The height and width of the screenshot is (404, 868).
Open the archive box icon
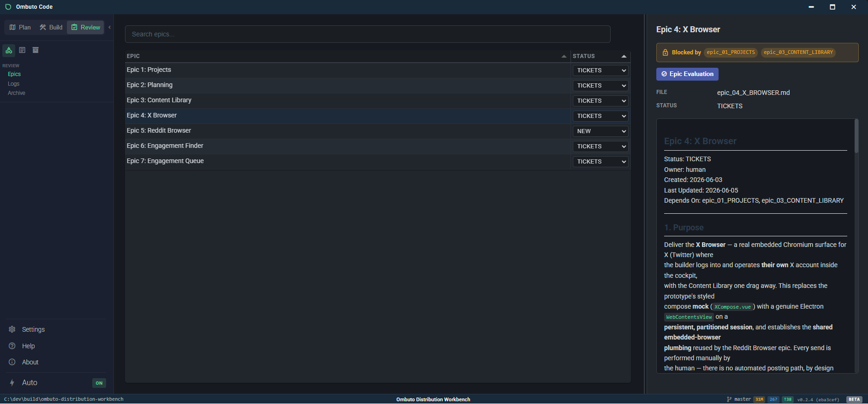(36, 50)
